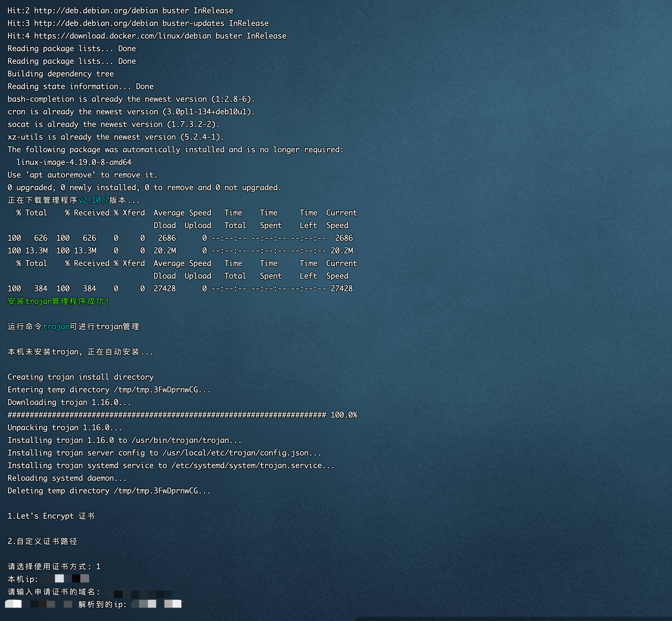This screenshot has height=621, width=672.
Task: Click the cyan trojan command word
Action: coord(57,327)
